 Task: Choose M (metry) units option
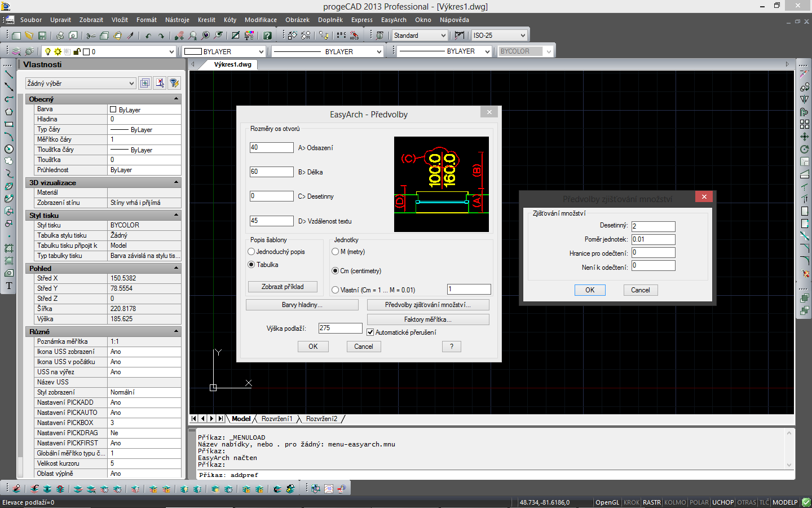(336, 252)
